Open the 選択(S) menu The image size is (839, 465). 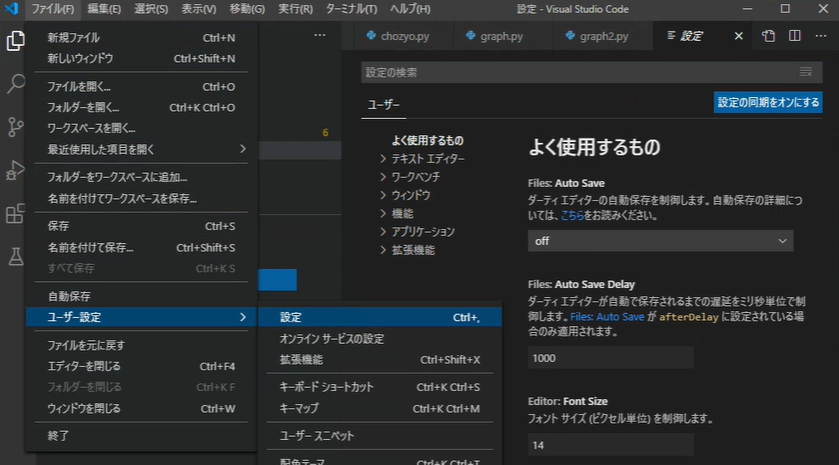[x=151, y=9]
